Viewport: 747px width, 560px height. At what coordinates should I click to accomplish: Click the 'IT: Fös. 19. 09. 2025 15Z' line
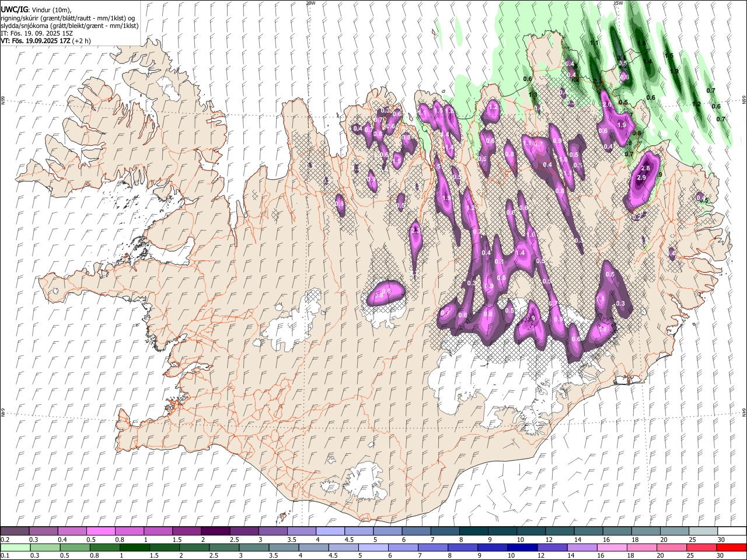(x=37, y=34)
